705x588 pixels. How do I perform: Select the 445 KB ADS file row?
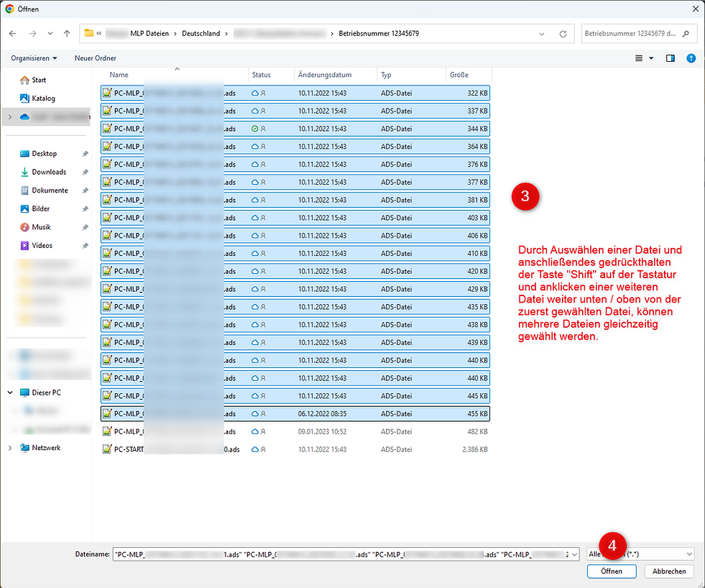(x=295, y=396)
